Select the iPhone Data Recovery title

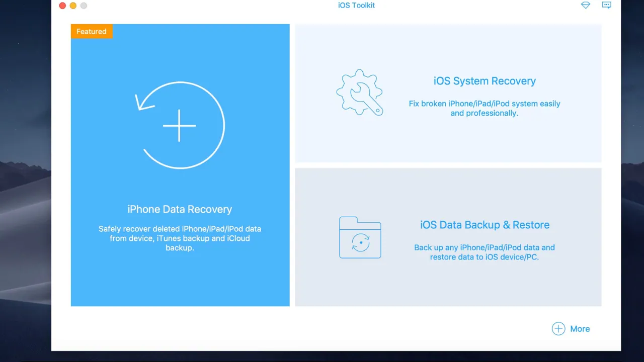(x=180, y=209)
